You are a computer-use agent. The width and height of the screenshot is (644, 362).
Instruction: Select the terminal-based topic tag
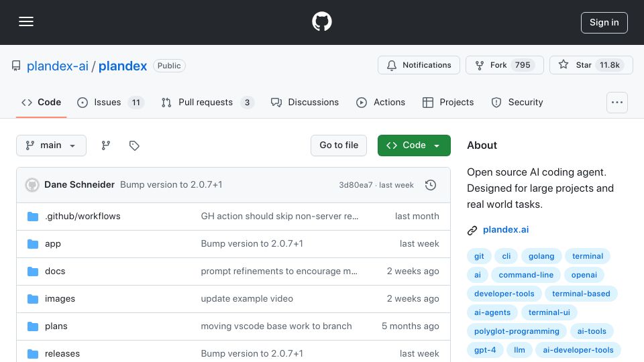(x=581, y=294)
